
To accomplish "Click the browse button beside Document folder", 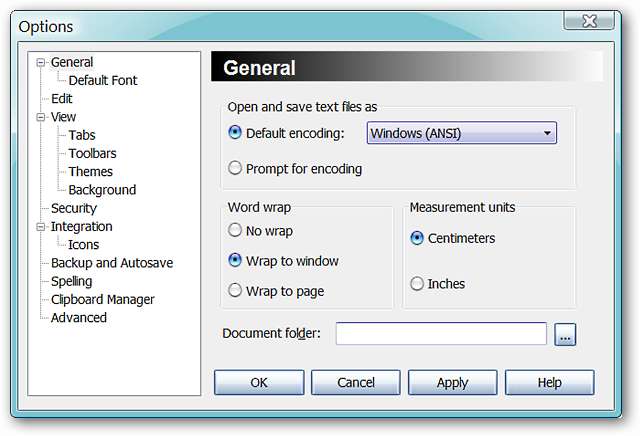I will pos(565,334).
